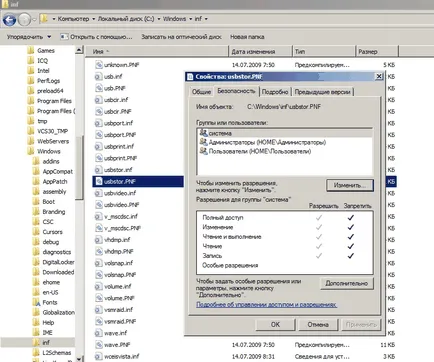Click the Properties dialog title bar icon
The image size is (434, 362).
click(190, 77)
